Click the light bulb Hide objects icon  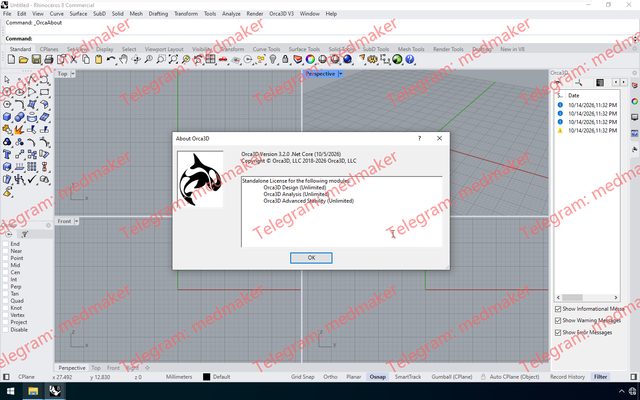pos(273,60)
